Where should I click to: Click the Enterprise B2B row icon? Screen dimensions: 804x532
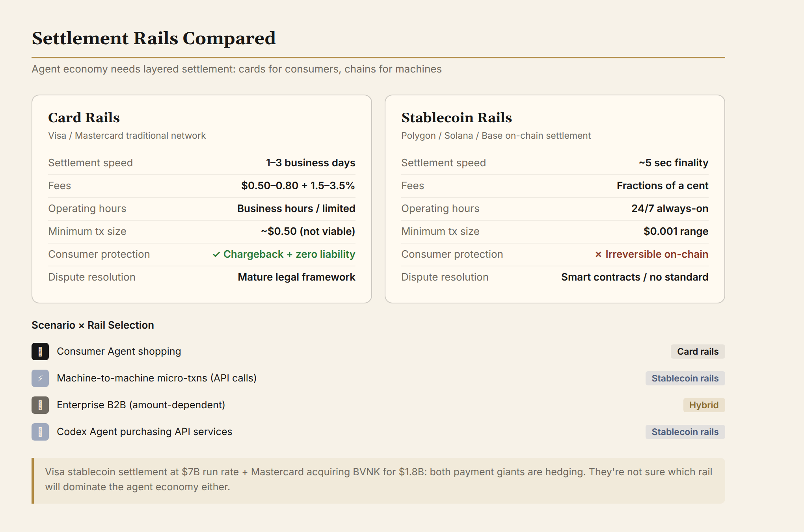click(x=40, y=405)
